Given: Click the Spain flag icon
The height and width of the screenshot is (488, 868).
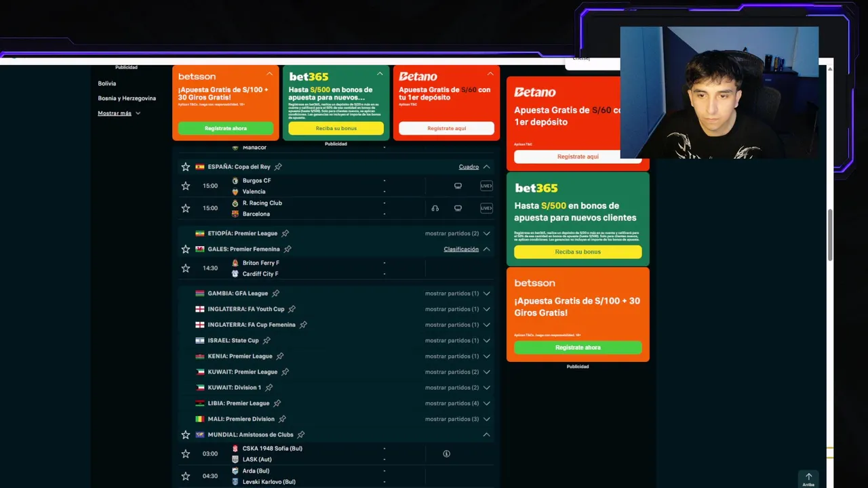Looking at the screenshot, I should click(x=200, y=167).
